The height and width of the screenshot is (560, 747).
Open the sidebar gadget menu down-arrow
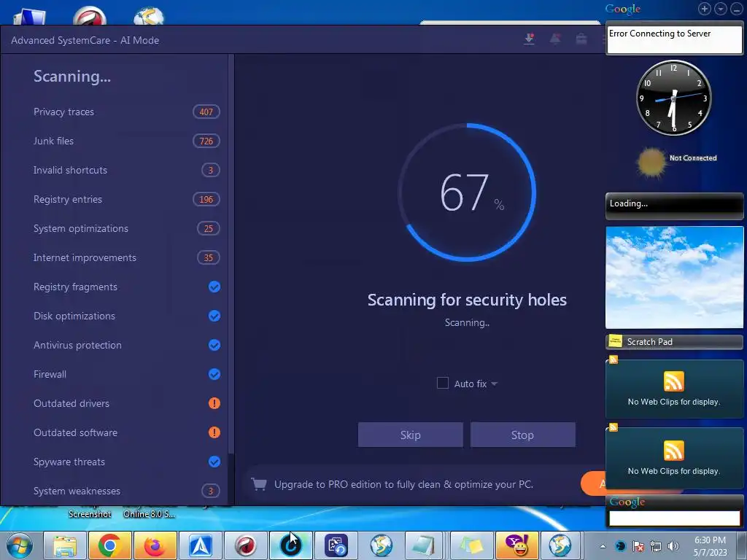[720, 9]
